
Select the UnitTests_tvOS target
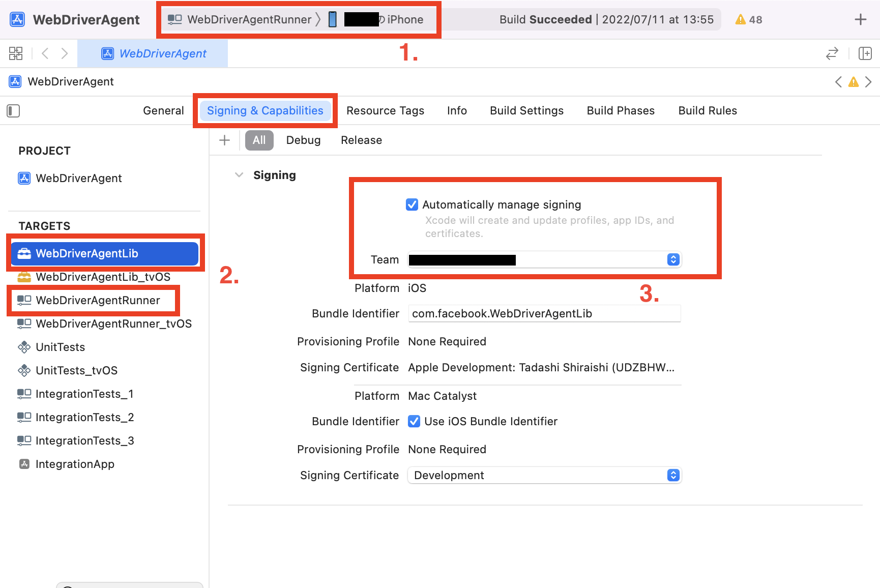(68, 370)
